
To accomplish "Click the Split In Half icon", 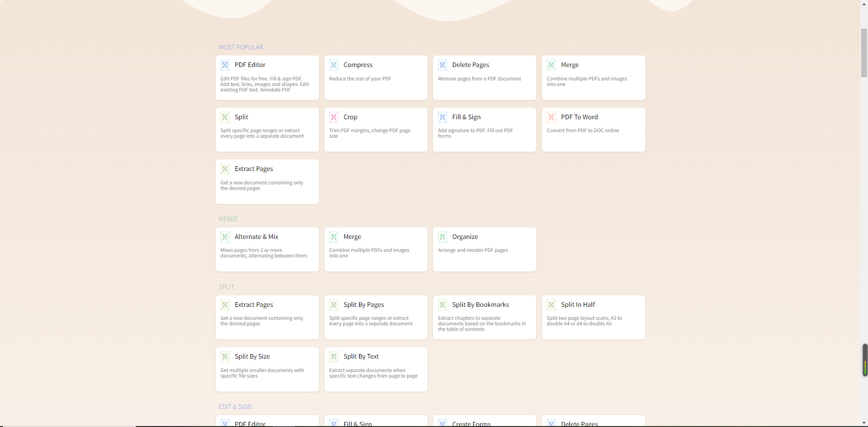I will tap(551, 305).
